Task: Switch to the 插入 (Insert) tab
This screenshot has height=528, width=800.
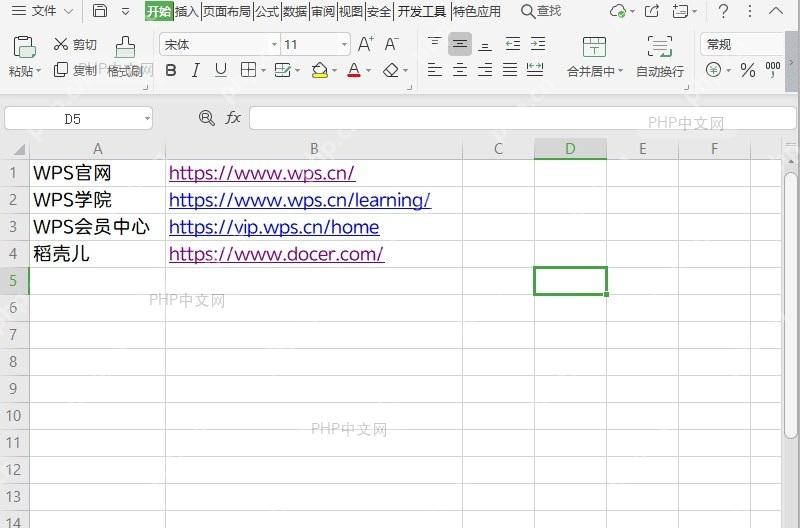Action: click(186, 11)
